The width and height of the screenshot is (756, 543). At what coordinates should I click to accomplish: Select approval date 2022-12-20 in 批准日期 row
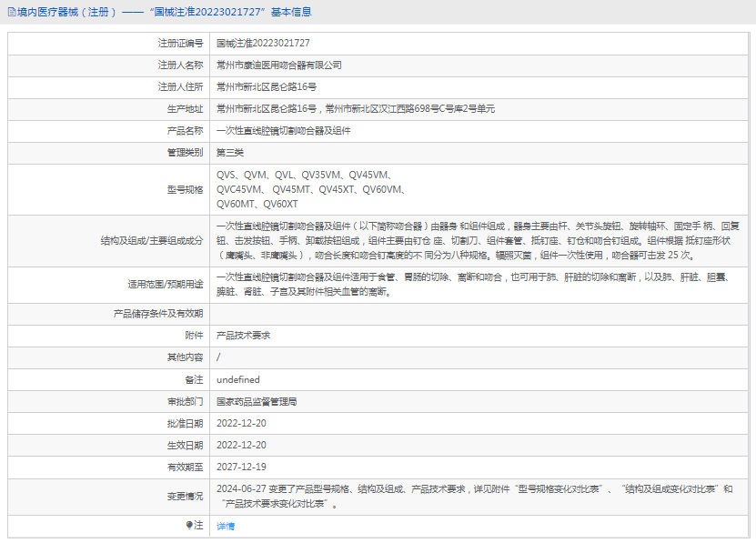coord(241,424)
